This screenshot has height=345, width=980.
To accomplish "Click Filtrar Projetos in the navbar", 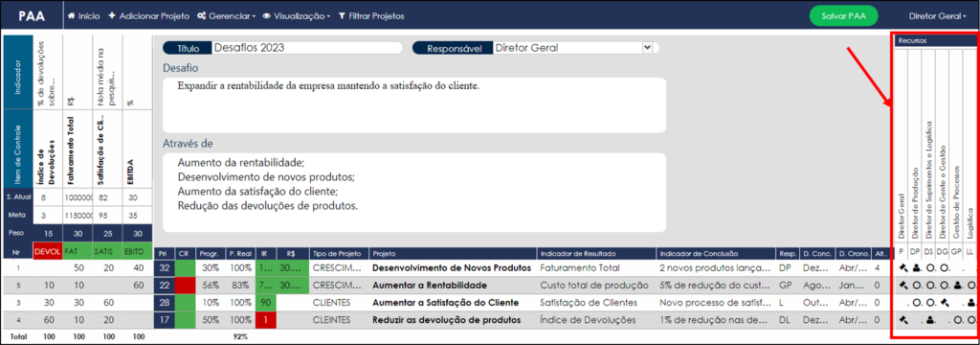I will coord(371,15).
